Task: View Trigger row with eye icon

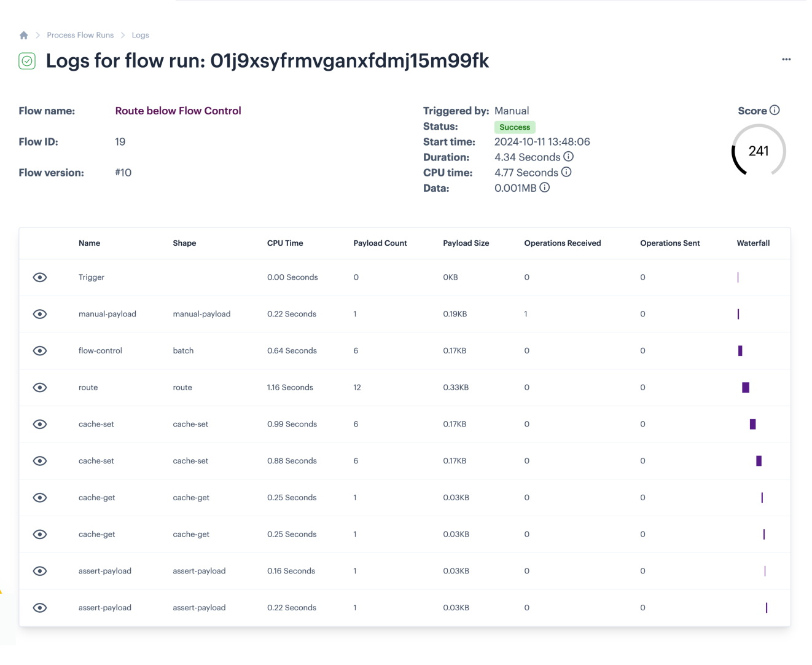Action: (x=40, y=277)
